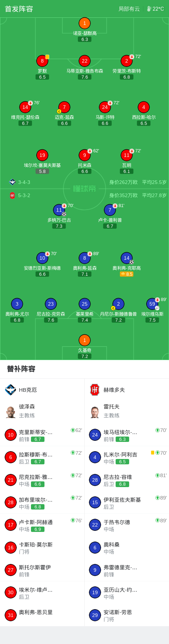This screenshot has width=169, height=644.
Task: Click HB克厄 club crest in substitutes
Action: point(11,390)
